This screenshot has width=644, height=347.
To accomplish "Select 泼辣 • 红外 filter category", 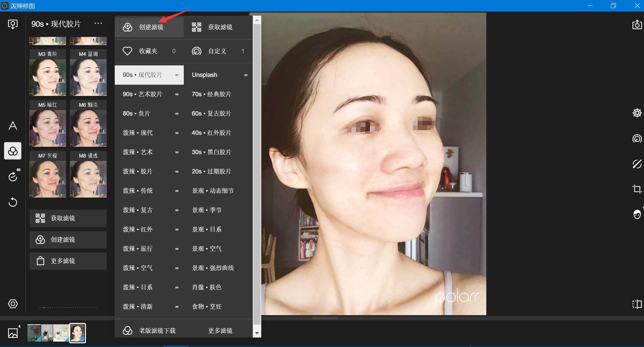I will [149, 229].
